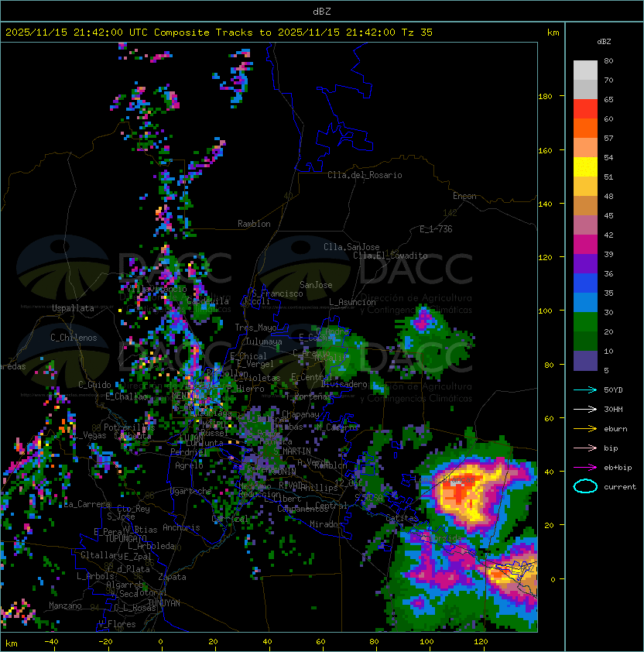Click the '45' value on color scale
Screen dimensions: 644x652
coord(608,215)
